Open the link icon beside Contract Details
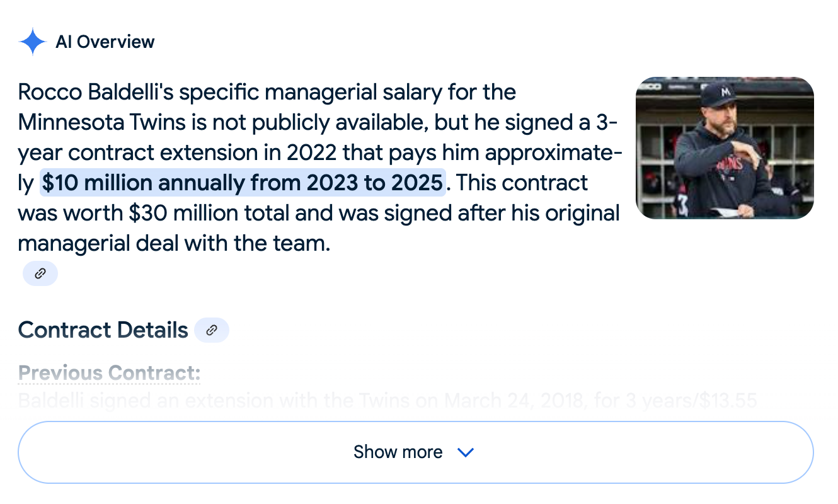The image size is (838, 504). pyautogui.click(x=212, y=329)
